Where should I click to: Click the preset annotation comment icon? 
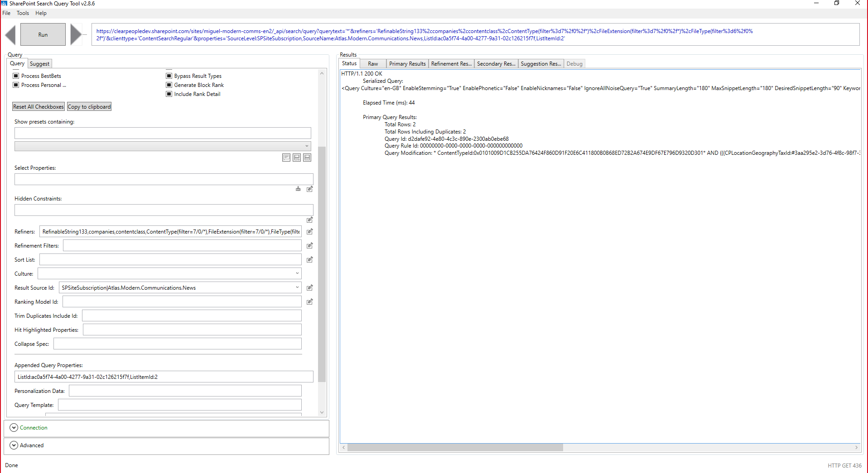[286, 158]
